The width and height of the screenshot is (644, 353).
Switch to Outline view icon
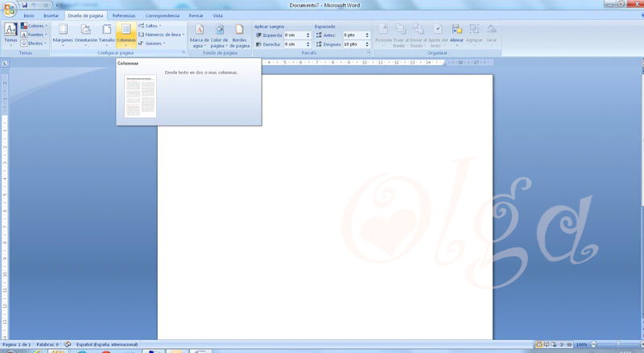pyautogui.click(x=561, y=344)
